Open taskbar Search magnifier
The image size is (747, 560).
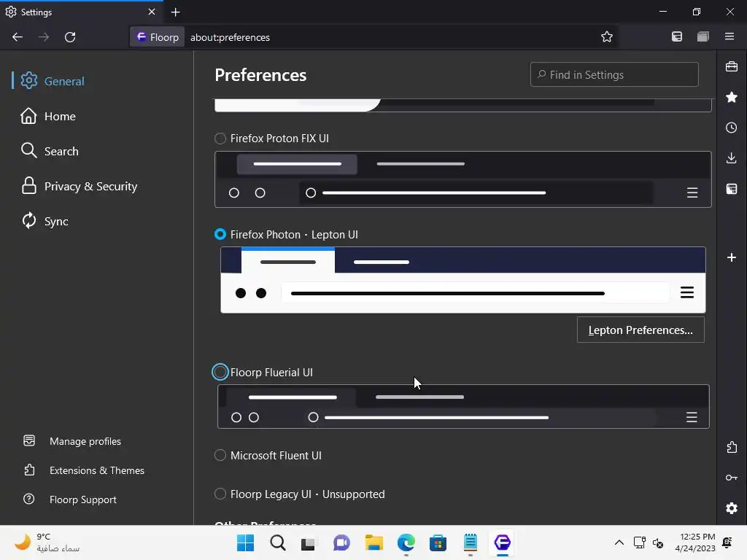[278, 542]
